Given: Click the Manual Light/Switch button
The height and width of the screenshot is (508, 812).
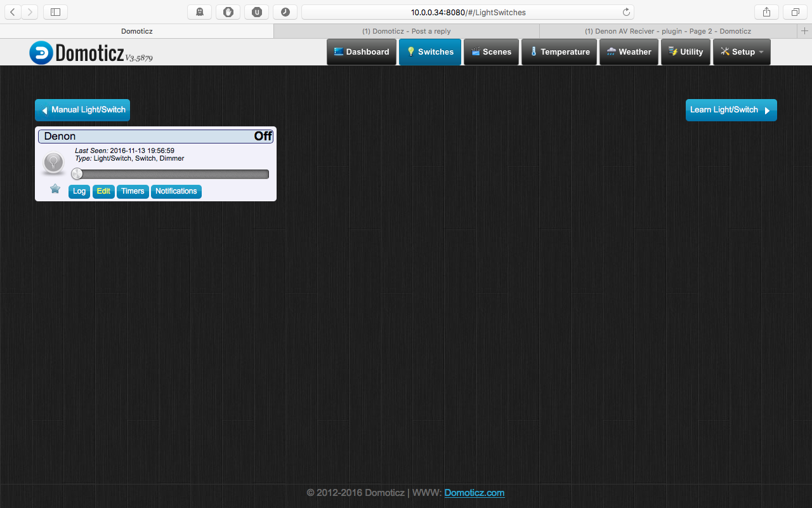Looking at the screenshot, I should [82, 110].
